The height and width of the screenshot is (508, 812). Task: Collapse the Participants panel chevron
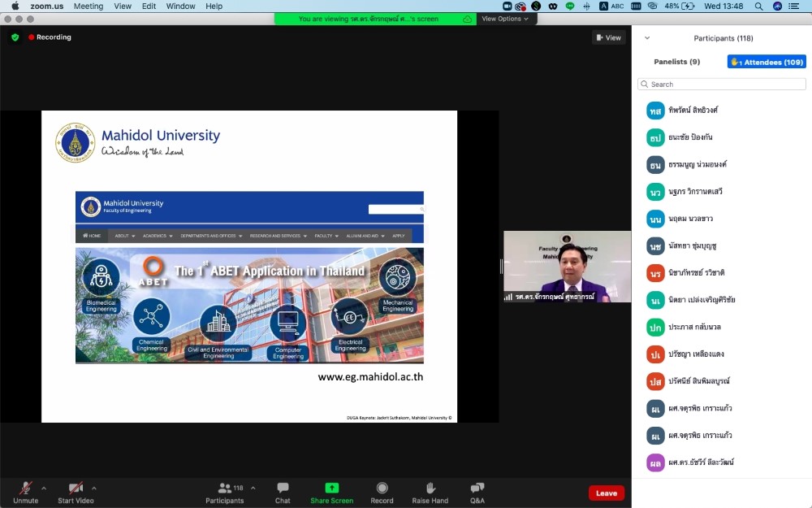tap(647, 38)
